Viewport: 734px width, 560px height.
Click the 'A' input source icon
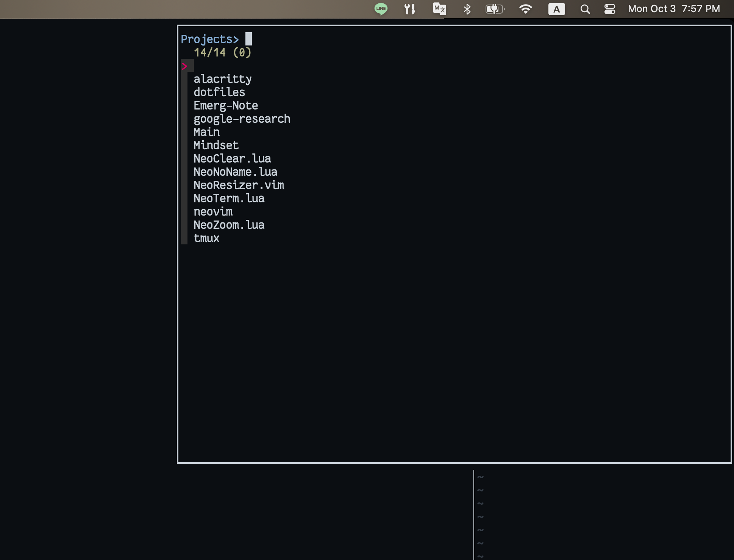click(x=556, y=9)
